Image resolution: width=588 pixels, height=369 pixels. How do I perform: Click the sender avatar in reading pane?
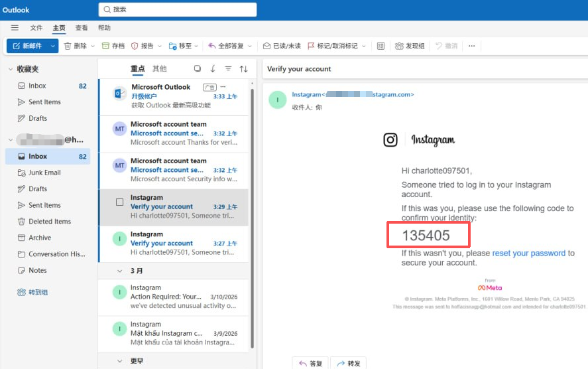pyautogui.click(x=278, y=100)
